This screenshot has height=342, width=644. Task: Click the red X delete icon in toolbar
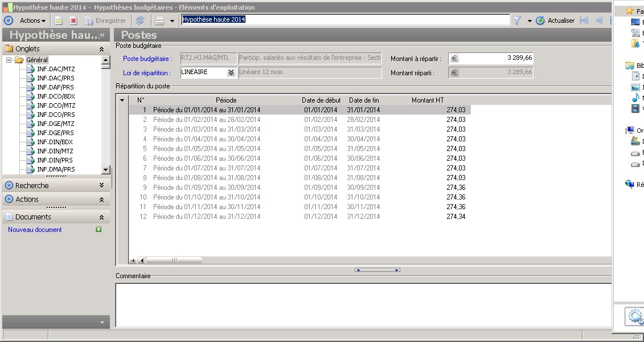click(x=73, y=21)
